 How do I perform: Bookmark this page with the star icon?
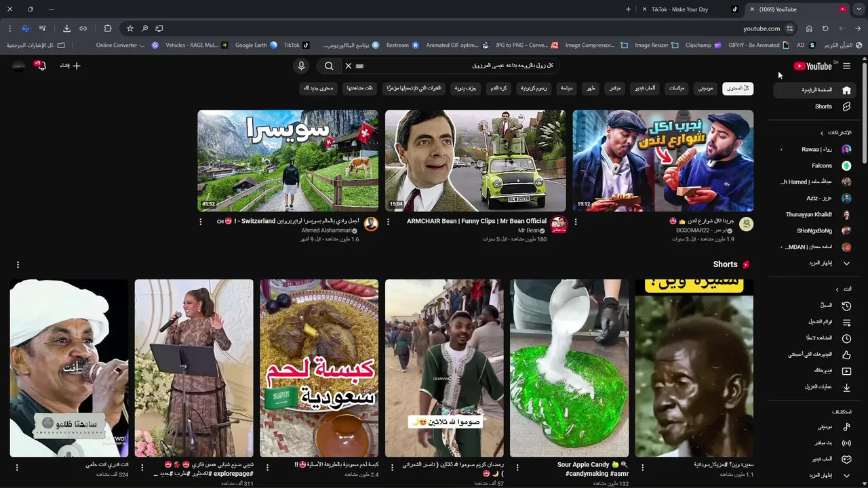(x=130, y=28)
